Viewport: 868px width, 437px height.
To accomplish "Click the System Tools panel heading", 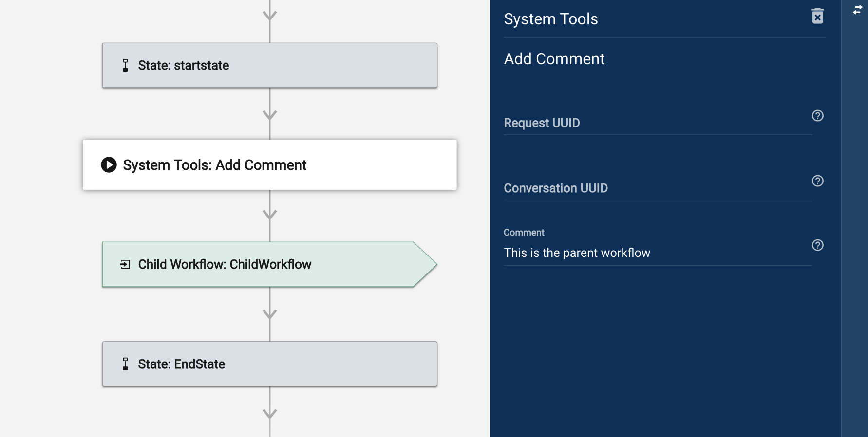I will click(551, 19).
